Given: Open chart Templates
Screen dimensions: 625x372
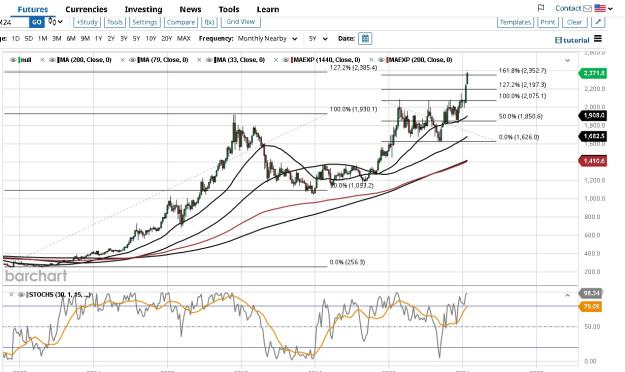Looking at the screenshot, I should coord(515,22).
